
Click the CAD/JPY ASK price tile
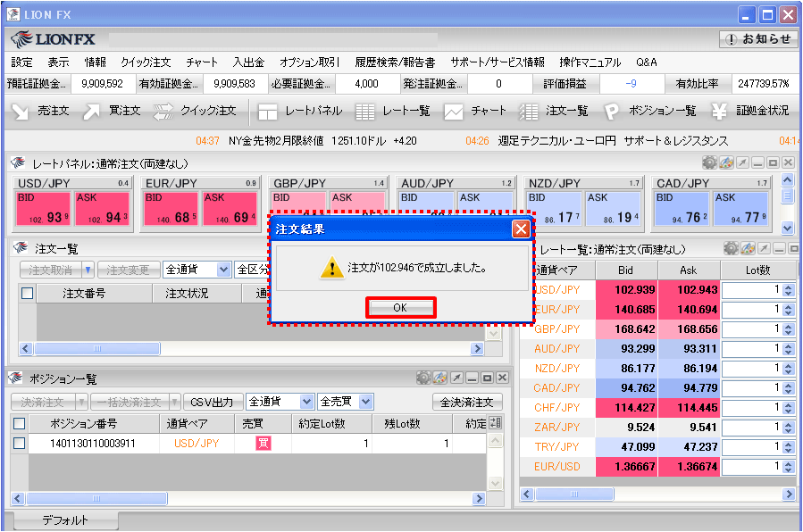[x=741, y=209]
